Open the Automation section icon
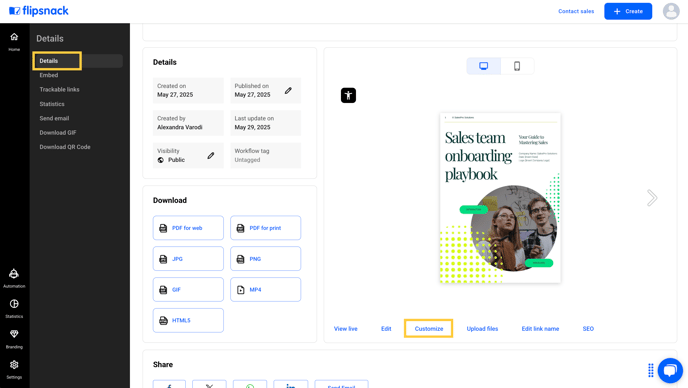The height and width of the screenshot is (388, 688). (x=14, y=274)
